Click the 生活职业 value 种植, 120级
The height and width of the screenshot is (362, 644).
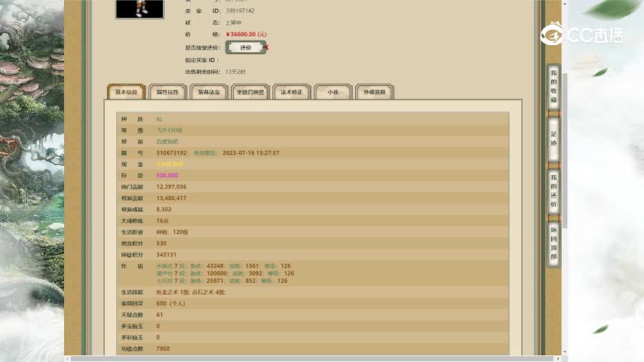(172, 232)
